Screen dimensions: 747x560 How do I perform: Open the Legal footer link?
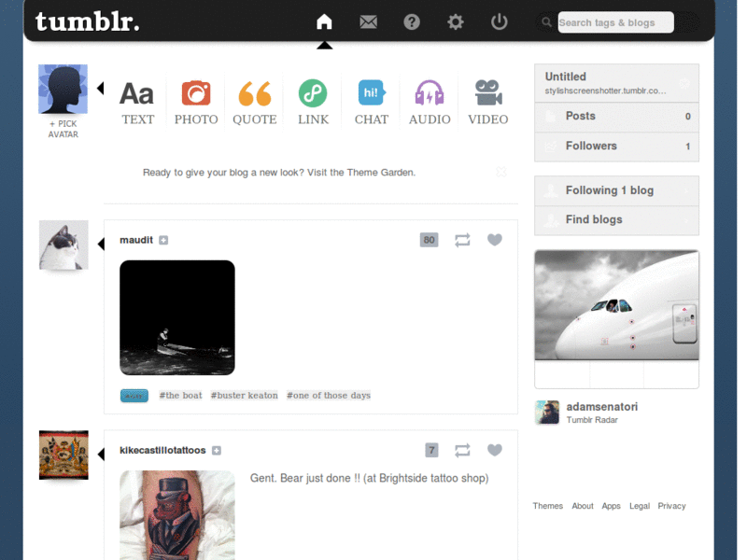pyautogui.click(x=640, y=506)
